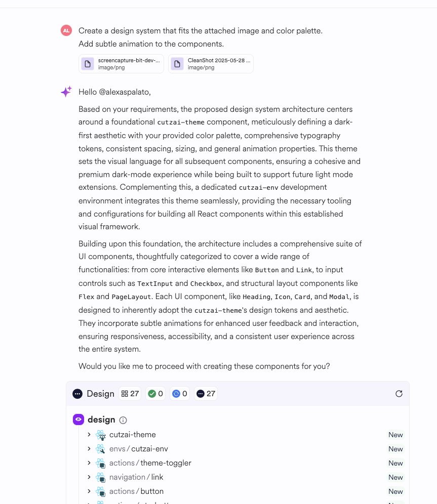
Task: Expand the cutzai-theme tree row
Action: [x=89, y=435]
